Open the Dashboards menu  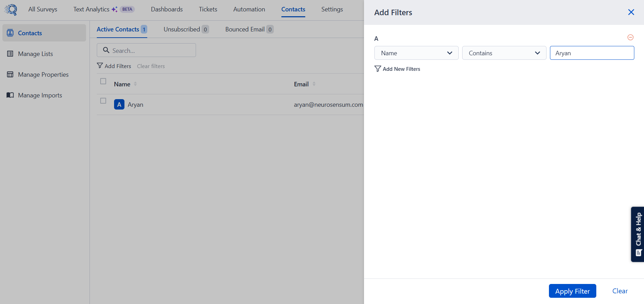pyautogui.click(x=167, y=9)
